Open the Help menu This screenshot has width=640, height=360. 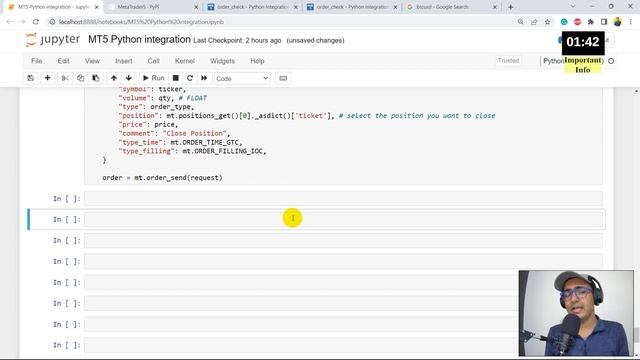click(x=257, y=61)
